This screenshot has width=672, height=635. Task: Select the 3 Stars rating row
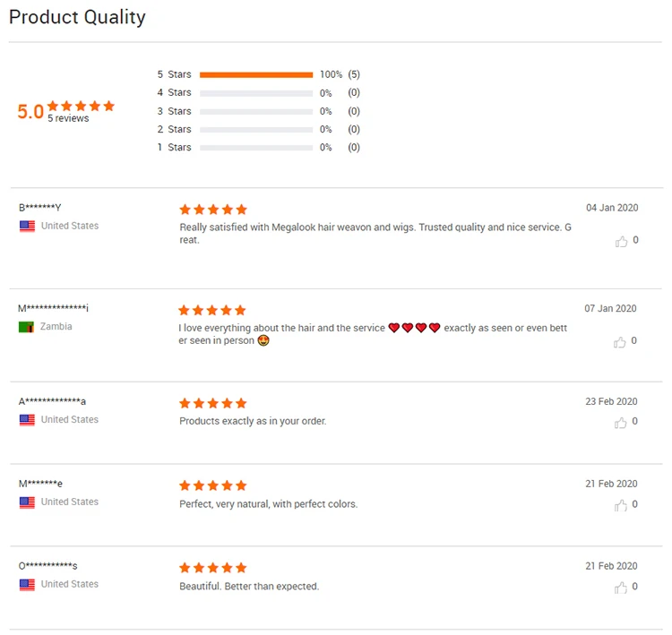pos(256,111)
